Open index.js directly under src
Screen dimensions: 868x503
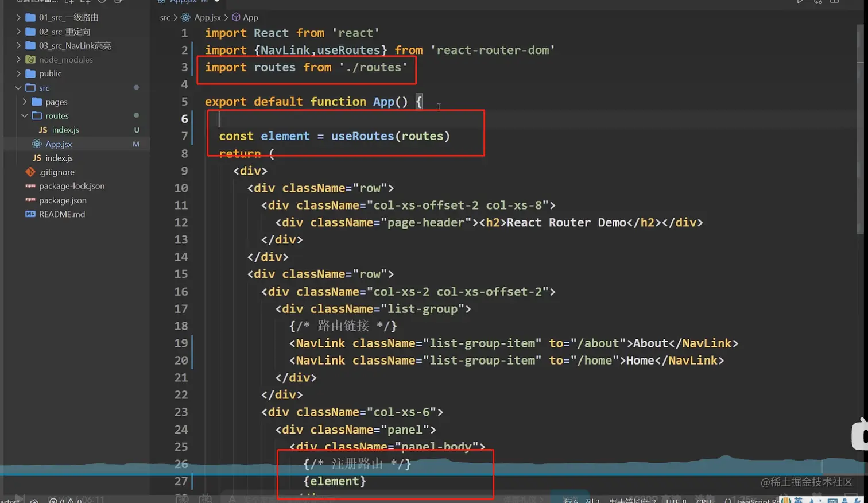pos(59,158)
